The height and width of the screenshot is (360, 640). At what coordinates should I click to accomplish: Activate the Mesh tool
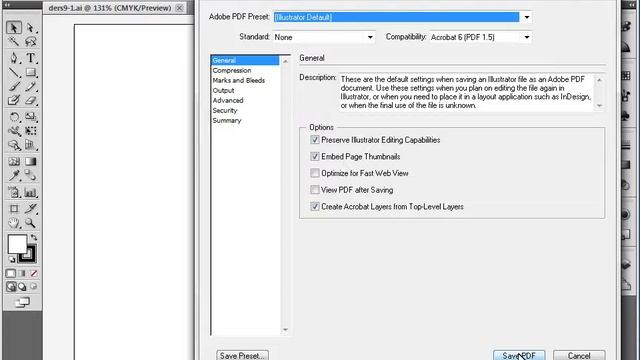tap(14, 162)
